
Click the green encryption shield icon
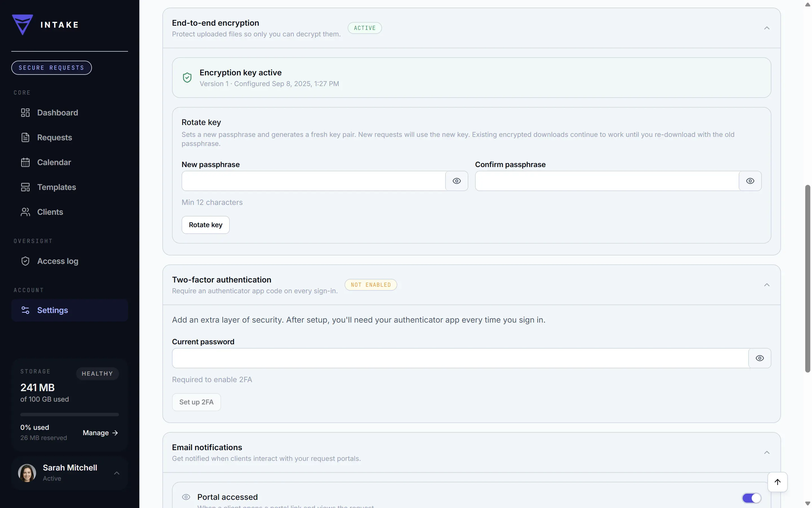[187, 78]
